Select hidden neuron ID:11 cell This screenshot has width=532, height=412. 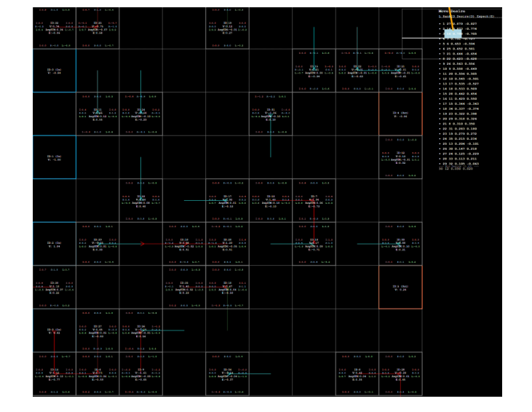98,114
